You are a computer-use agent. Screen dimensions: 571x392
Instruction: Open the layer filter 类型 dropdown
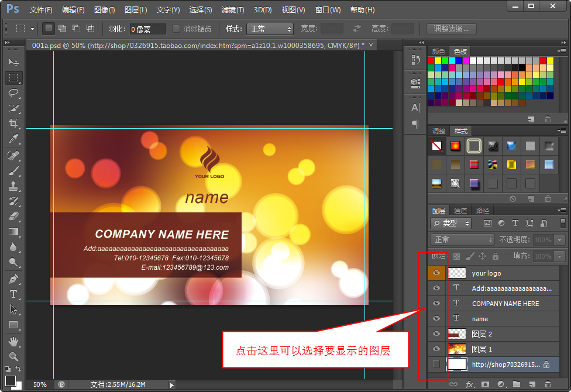click(x=451, y=223)
